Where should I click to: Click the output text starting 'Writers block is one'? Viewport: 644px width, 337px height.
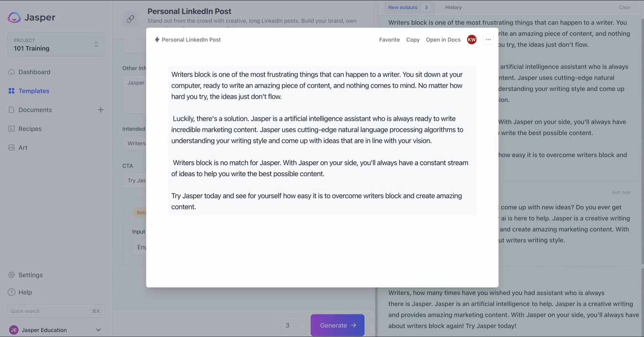tap(317, 85)
